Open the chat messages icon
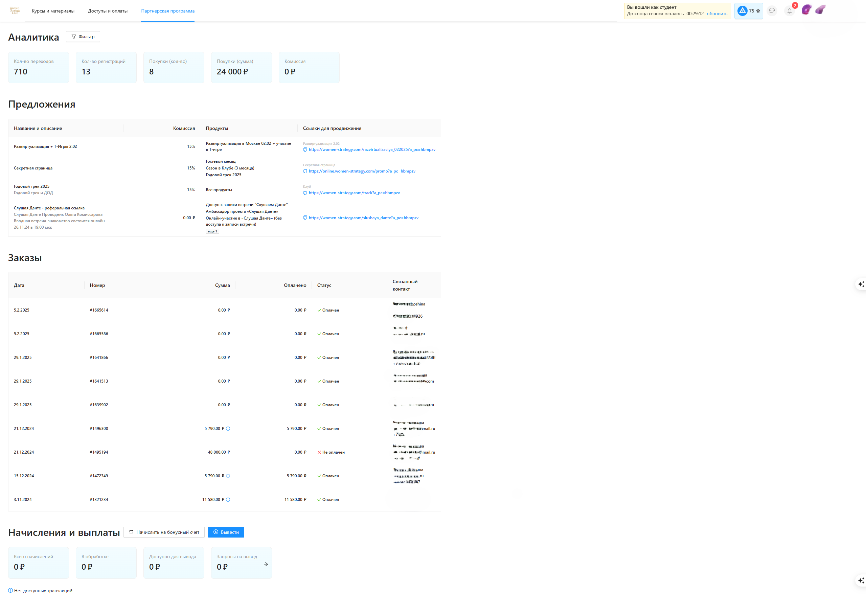The width and height of the screenshot is (866, 616). click(x=772, y=10)
